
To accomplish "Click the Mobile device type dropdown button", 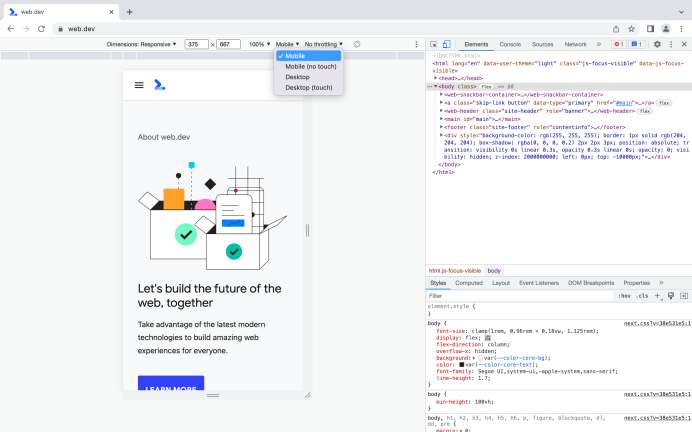I will point(287,44).
